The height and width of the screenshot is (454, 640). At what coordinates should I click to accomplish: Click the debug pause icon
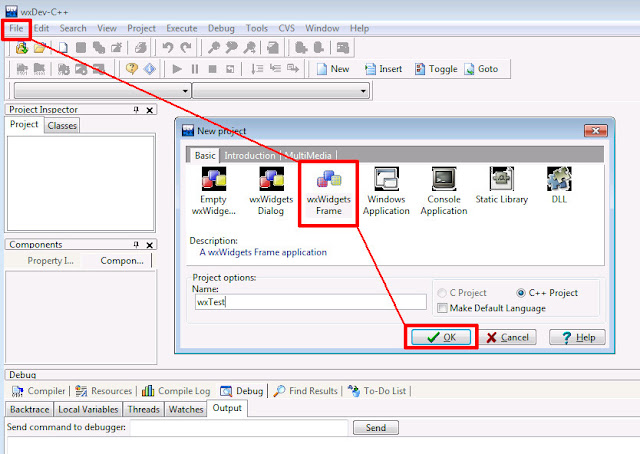click(195, 69)
